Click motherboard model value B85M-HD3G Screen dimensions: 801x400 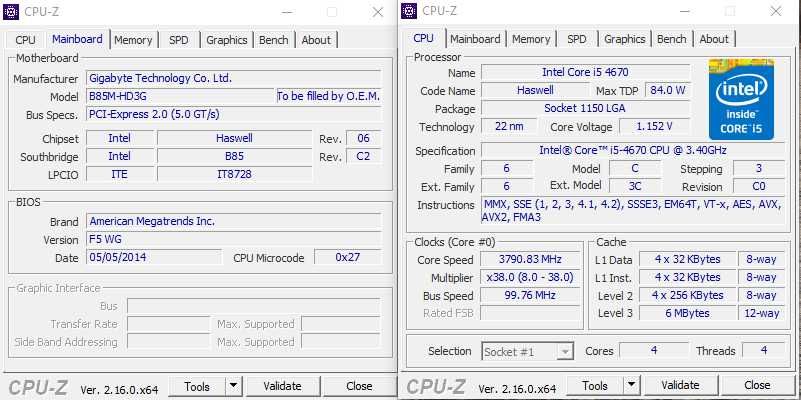(180, 96)
